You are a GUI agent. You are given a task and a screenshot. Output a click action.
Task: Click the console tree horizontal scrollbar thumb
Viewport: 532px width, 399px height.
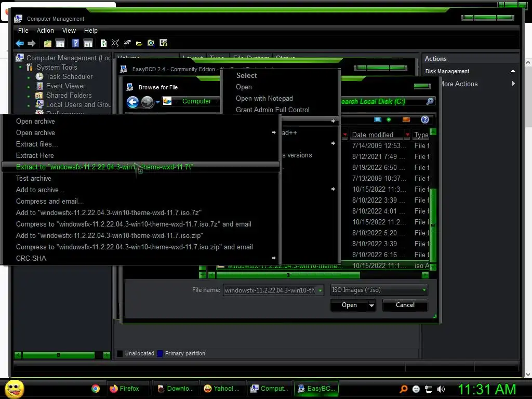click(x=58, y=355)
